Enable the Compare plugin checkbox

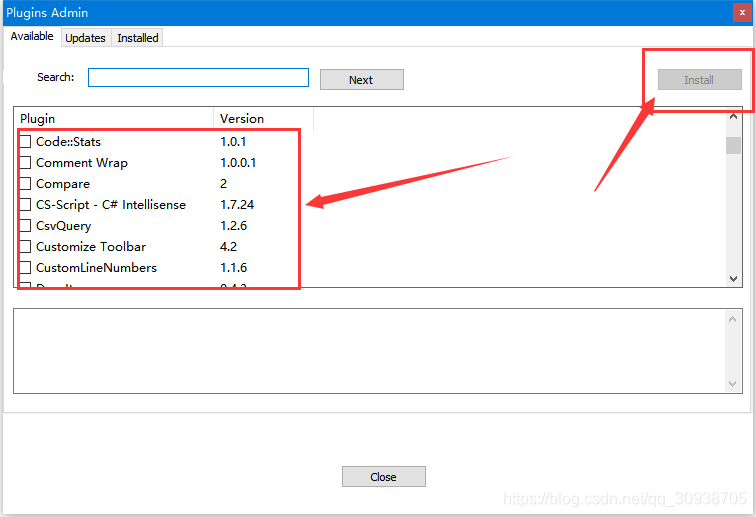(x=26, y=184)
